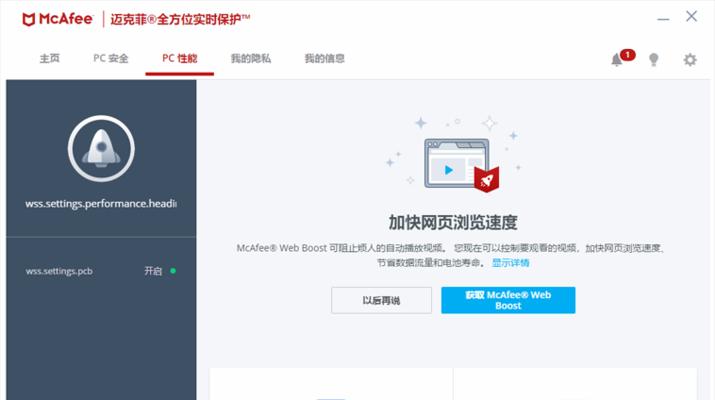This screenshot has width=715, height=400.
Task: Open the notifications bell icon
Action: point(617,60)
